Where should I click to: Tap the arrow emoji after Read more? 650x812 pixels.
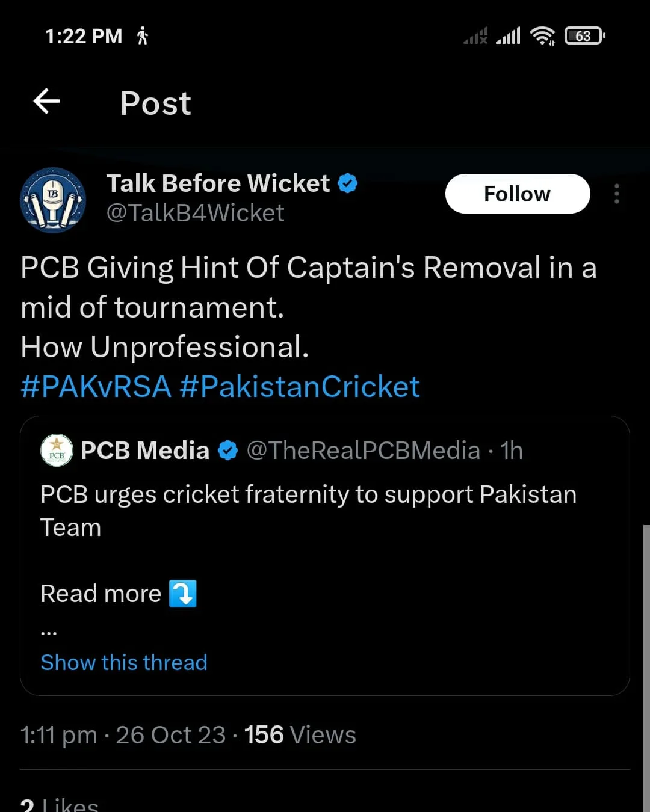pyautogui.click(x=183, y=594)
